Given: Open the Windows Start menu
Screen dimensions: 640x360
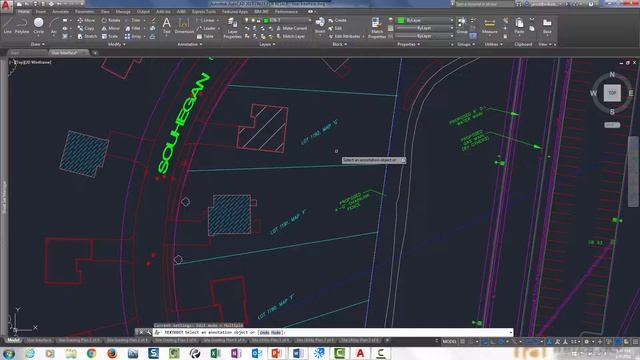Looking at the screenshot, I should coord(9,353).
